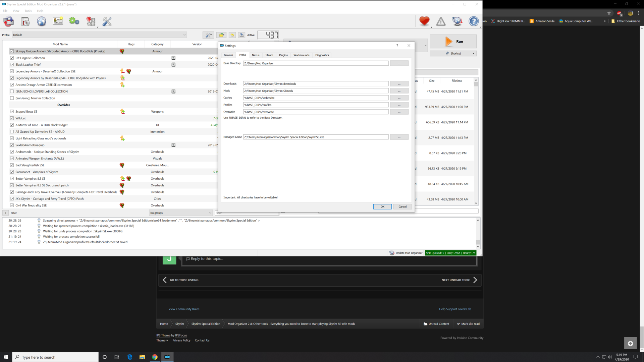The height and width of the screenshot is (362, 644).
Task: Click the blue question mark Help icon
Action: (474, 21)
